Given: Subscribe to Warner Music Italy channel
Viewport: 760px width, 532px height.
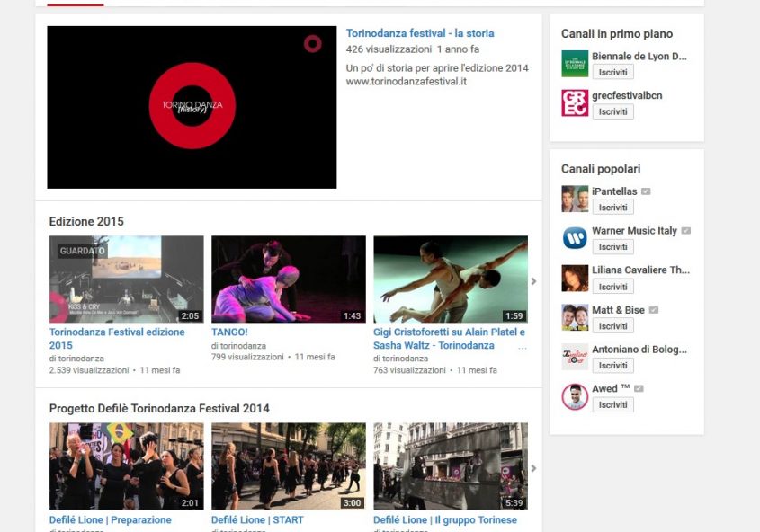Looking at the screenshot, I should 612,247.
